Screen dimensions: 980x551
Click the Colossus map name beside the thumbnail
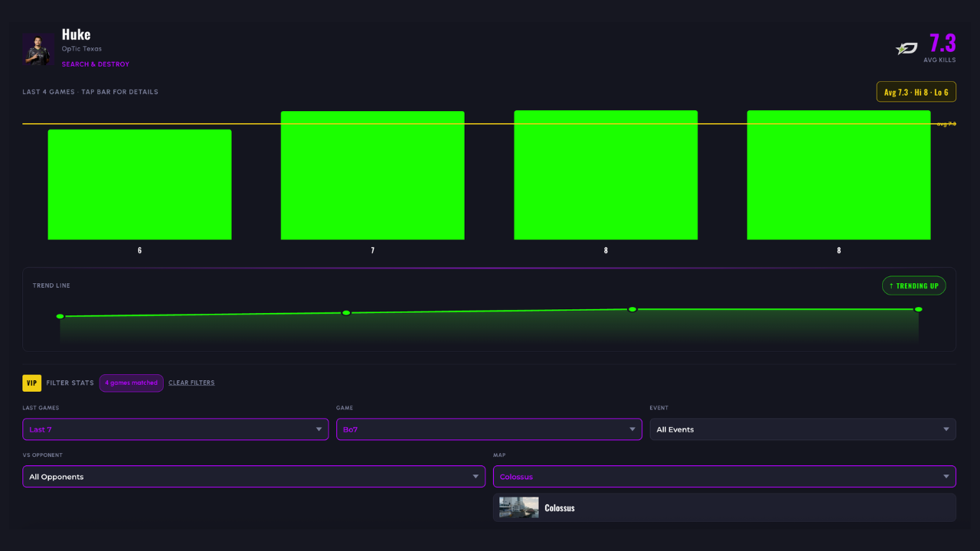[x=560, y=508]
